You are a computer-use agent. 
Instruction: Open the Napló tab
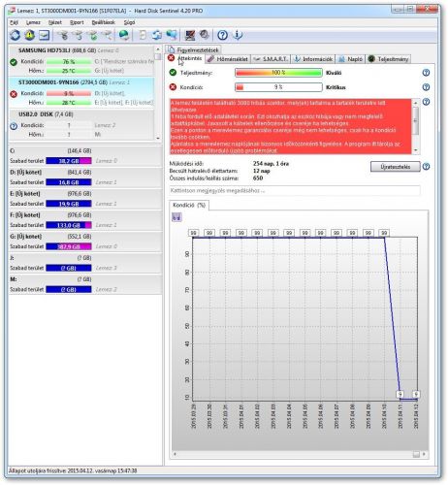(x=351, y=59)
